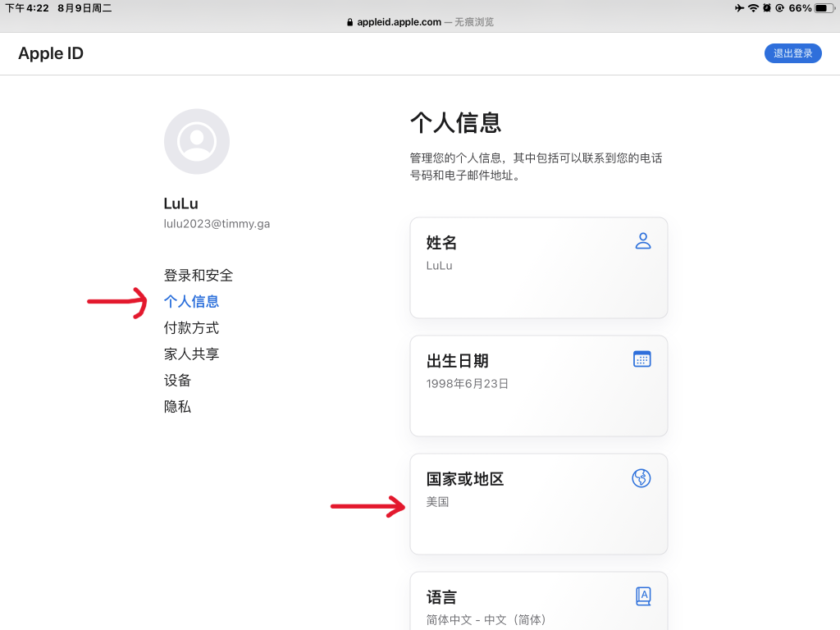Viewport: 840px width, 630px height.
Task: Select 个人信息 in the sidebar
Action: pyautogui.click(x=191, y=302)
